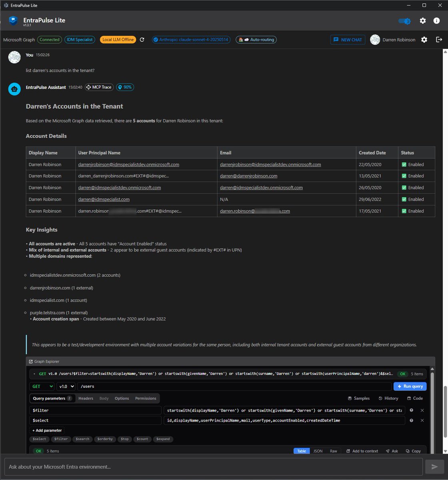The image size is (448, 480).
Task: Open darren@idmspecialist.com UPN link
Action: (x=104, y=199)
